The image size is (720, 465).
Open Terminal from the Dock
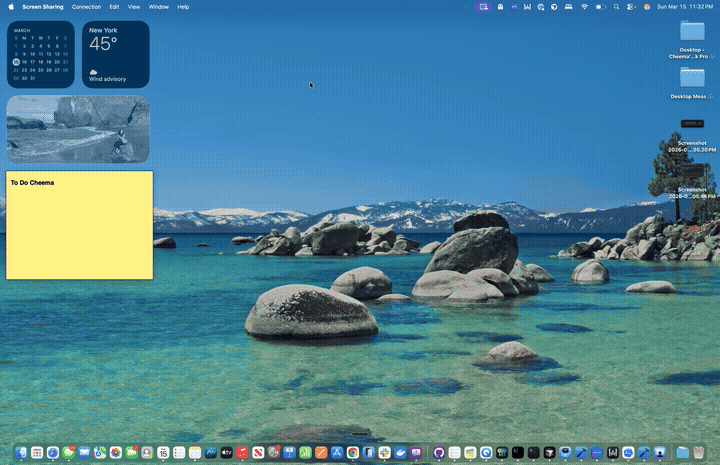pyautogui.click(x=534, y=453)
